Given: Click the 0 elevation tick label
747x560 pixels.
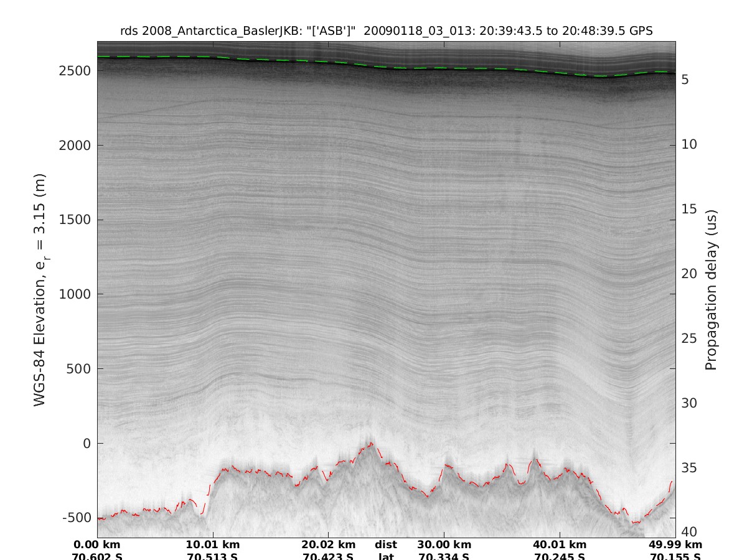Looking at the screenshot, I should point(86,444).
